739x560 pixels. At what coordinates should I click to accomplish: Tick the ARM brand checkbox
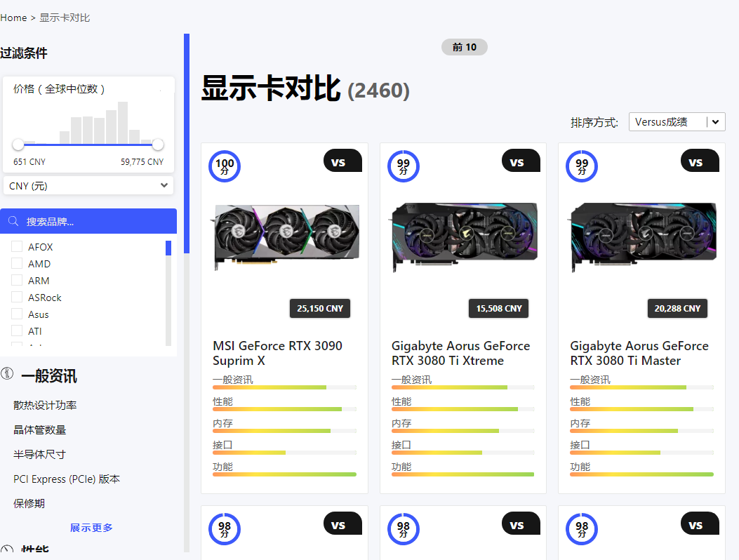(x=17, y=280)
